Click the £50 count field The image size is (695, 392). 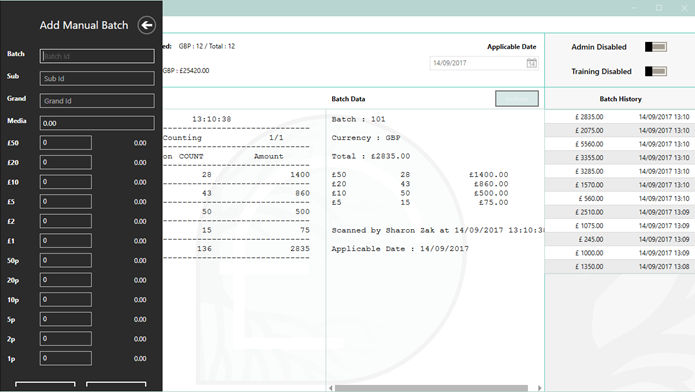coord(66,143)
